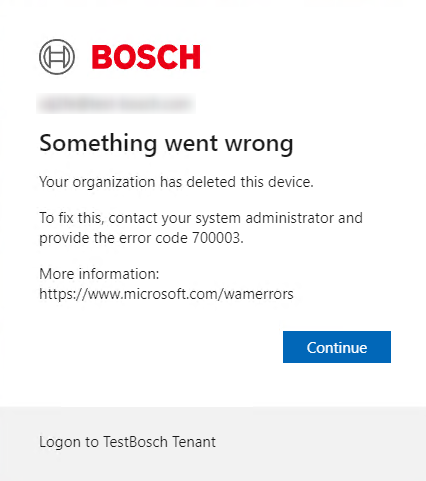Click the Something went wrong heading
426x481 pixels.
click(x=166, y=144)
